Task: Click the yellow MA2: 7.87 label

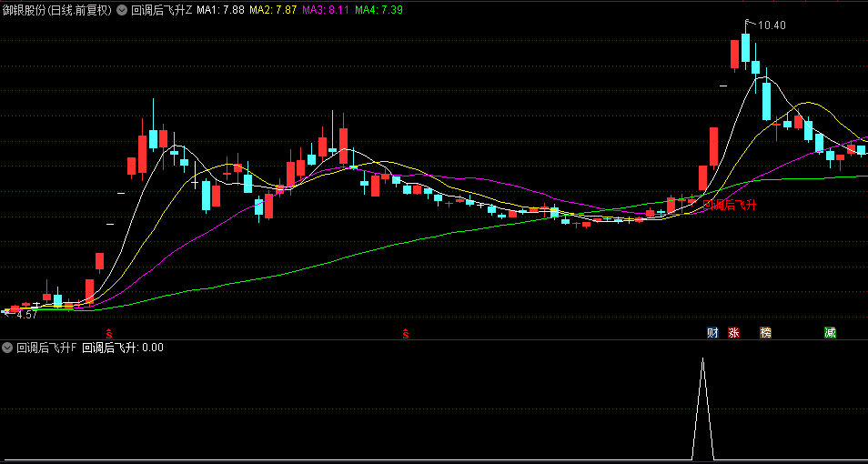Action: pyautogui.click(x=273, y=10)
